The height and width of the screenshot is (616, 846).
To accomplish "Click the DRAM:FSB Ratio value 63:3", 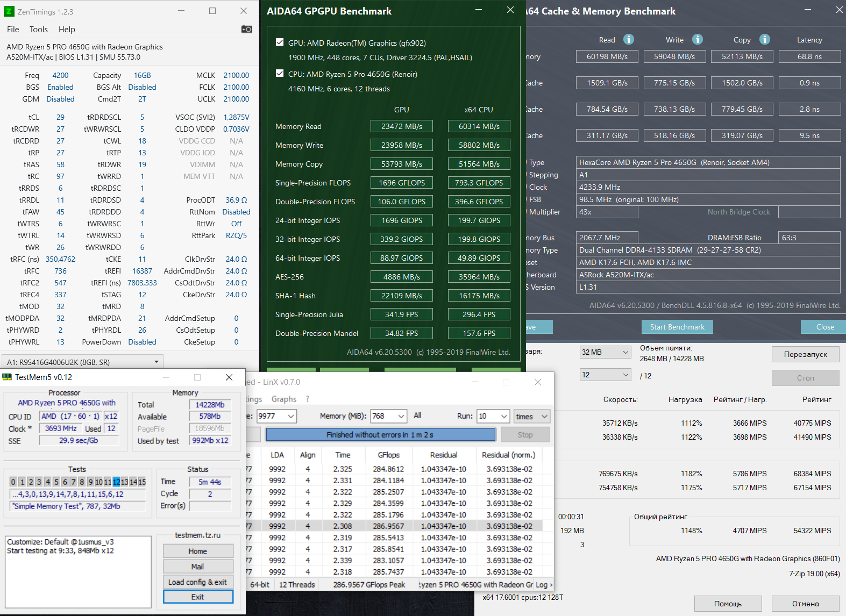I will 809,238.
